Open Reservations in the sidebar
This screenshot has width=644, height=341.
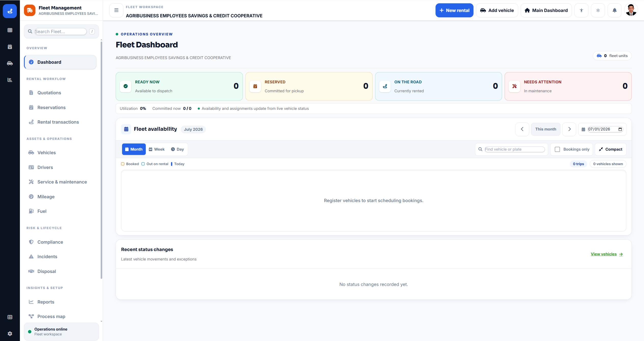(x=60, y=108)
